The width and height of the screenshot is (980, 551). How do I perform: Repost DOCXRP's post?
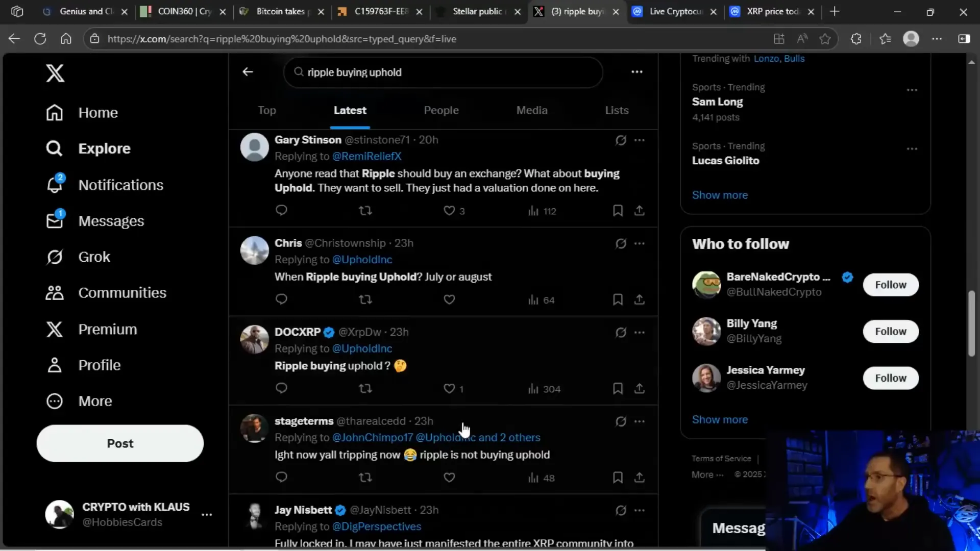point(365,388)
